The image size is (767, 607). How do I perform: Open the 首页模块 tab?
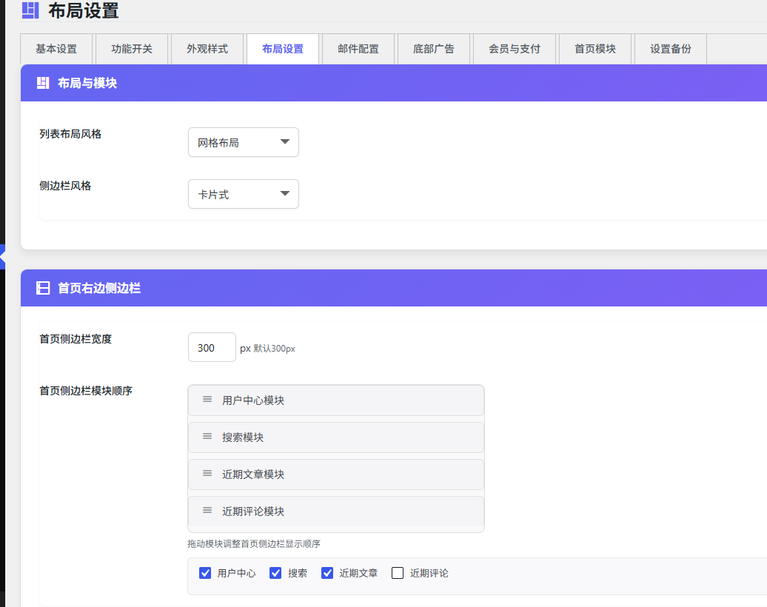[x=595, y=49]
